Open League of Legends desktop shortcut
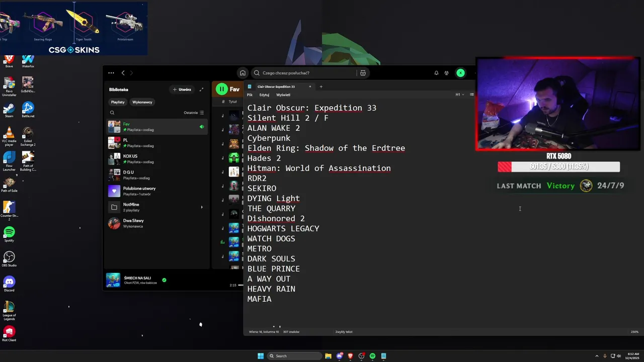Screen dimensions: 644x362 coord(9,310)
